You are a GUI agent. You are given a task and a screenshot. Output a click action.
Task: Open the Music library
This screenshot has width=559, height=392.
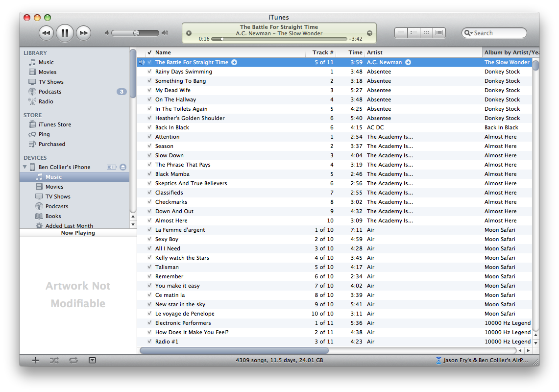click(x=46, y=62)
